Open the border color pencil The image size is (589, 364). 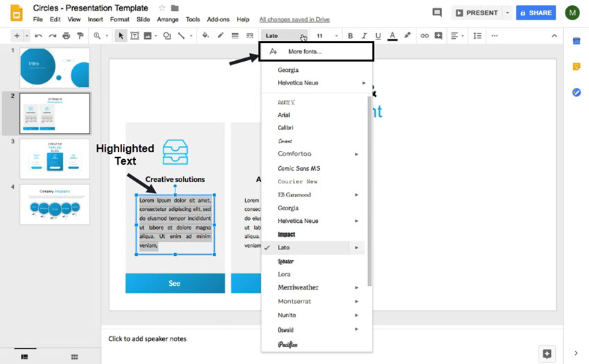[x=220, y=35]
